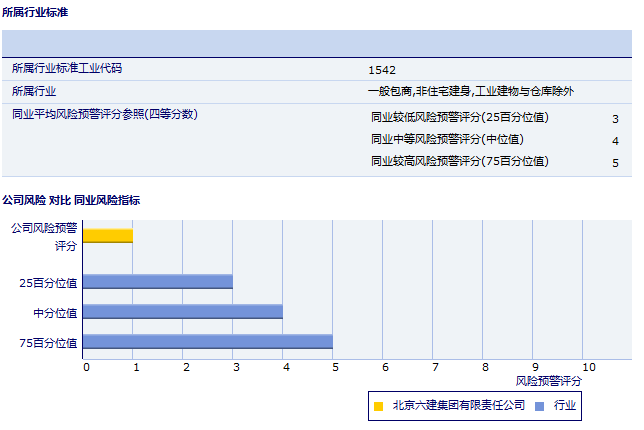Select the industry code value 1542

[382, 70]
